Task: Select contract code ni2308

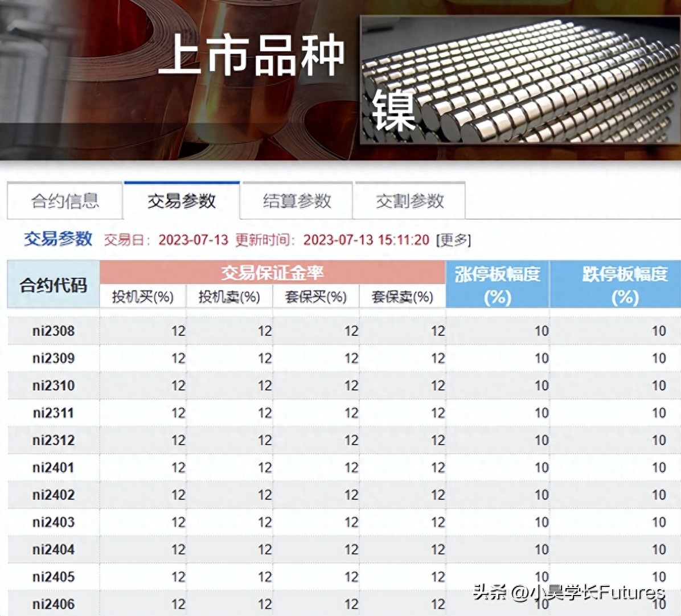Action: pyautogui.click(x=54, y=331)
